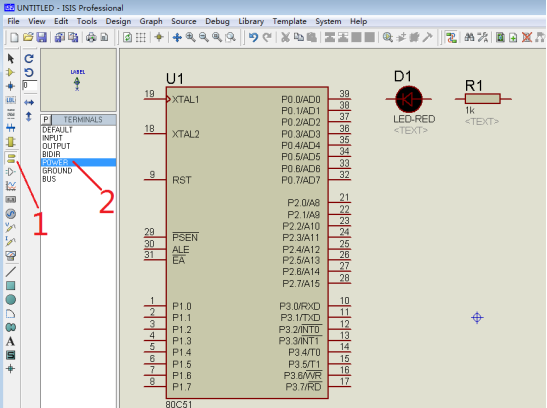The width and height of the screenshot is (547, 408).
Task: Rotate anticlockwise with the rotation icon
Action: [x=29, y=72]
